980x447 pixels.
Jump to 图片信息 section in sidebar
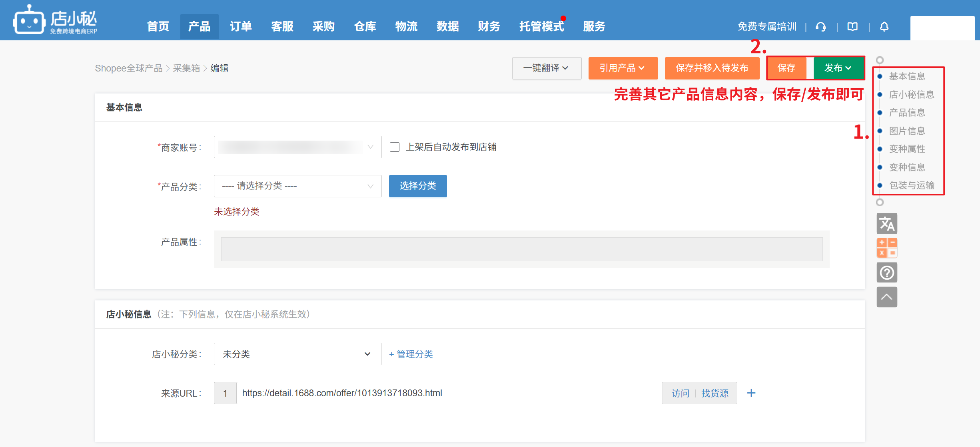[x=906, y=131]
